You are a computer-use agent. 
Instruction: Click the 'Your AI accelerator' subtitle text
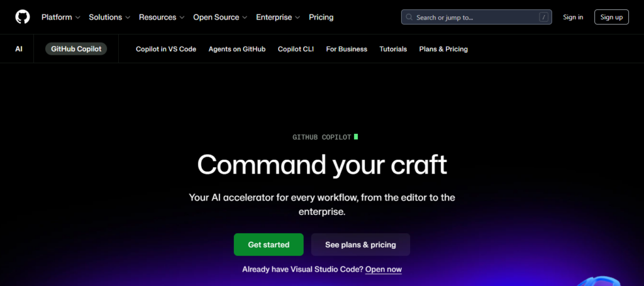point(322,204)
